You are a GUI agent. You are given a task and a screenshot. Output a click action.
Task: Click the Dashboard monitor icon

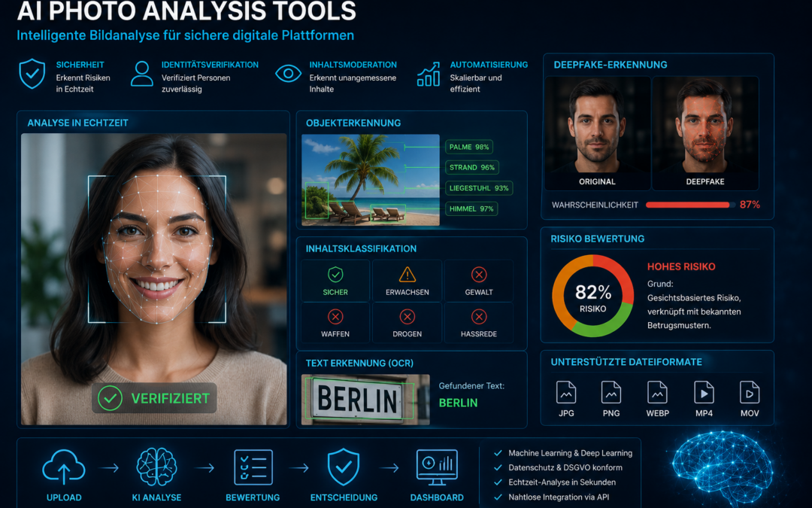pyautogui.click(x=437, y=467)
